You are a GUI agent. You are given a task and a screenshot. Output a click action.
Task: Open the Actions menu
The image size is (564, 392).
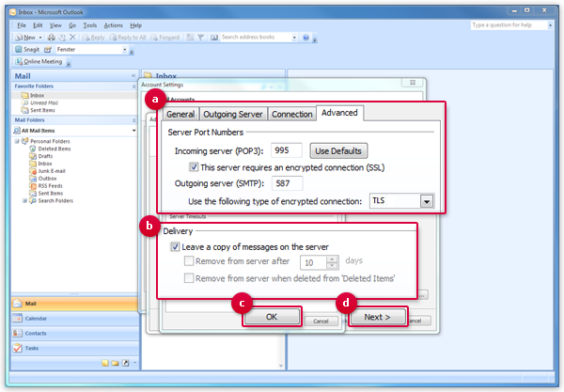(x=114, y=25)
